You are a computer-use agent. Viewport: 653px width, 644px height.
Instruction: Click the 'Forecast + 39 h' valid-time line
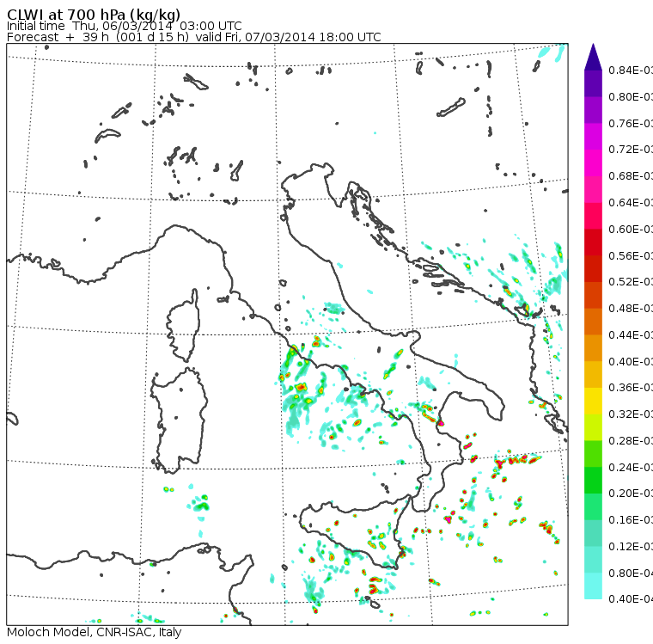point(193,37)
